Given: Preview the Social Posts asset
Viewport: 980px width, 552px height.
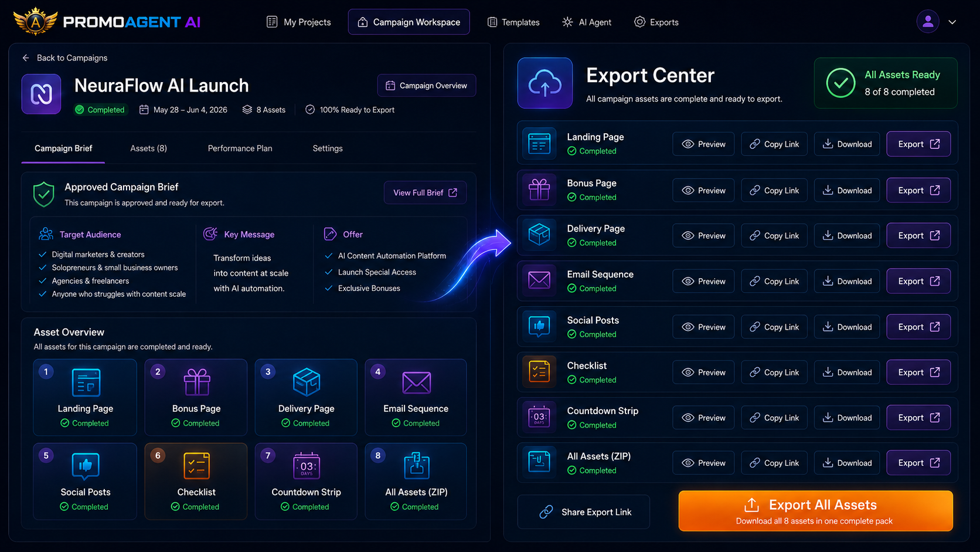Looking at the screenshot, I should (703, 327).
